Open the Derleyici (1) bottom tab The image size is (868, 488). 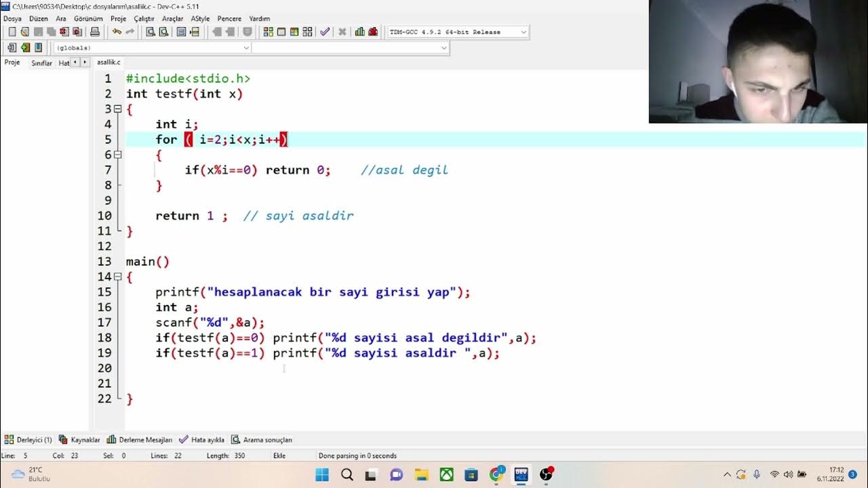coord(28,440)
